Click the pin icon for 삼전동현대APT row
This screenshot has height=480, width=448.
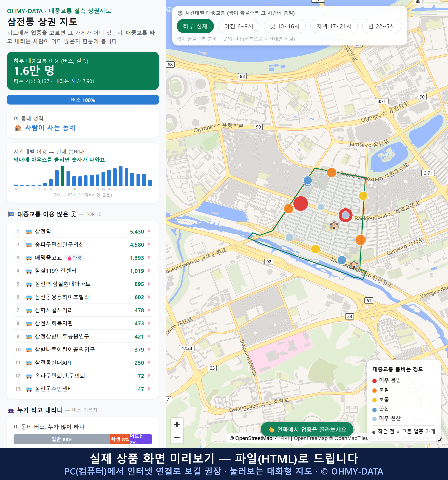click(149, 363)
